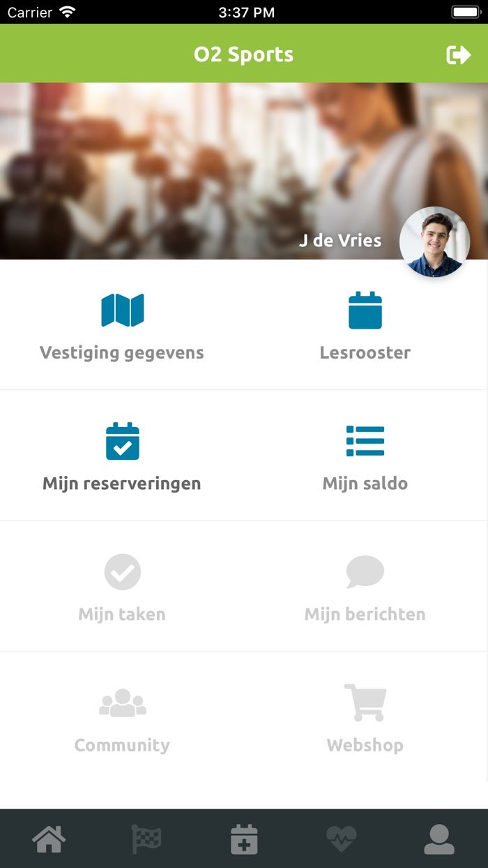Tap the Lesrooster calendar icon
The image size is (488, 868).
click(x=365, y=310)
